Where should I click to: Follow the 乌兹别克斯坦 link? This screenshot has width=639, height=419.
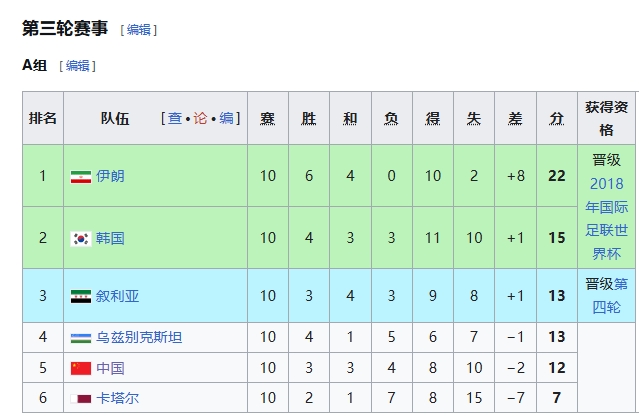click(139, 337)
